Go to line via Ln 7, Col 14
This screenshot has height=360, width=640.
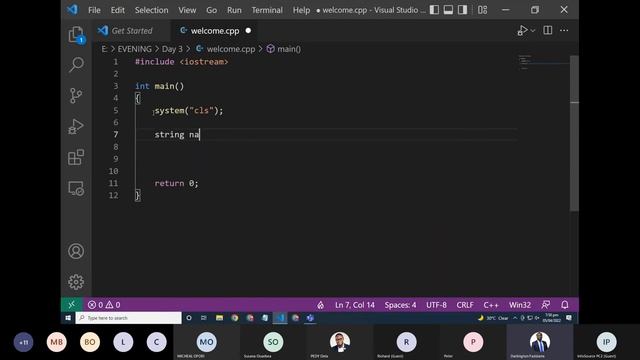355,305
